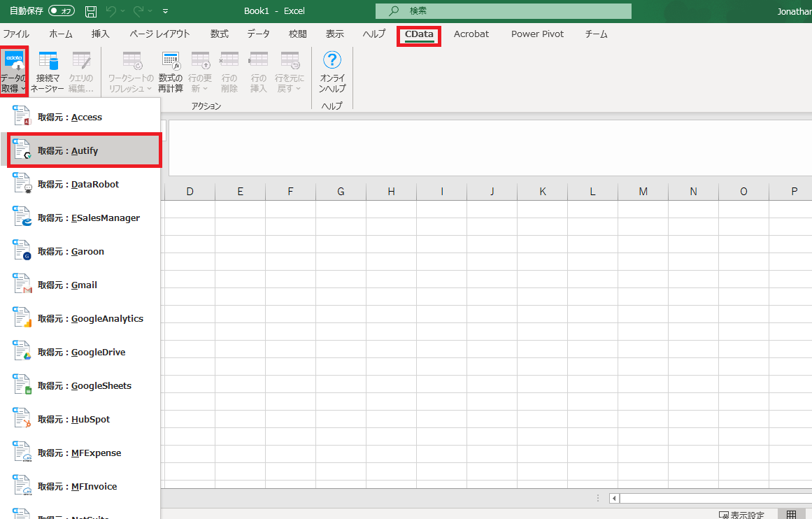
Task: Save the workbook via the save icon
Action: (90, 10)
